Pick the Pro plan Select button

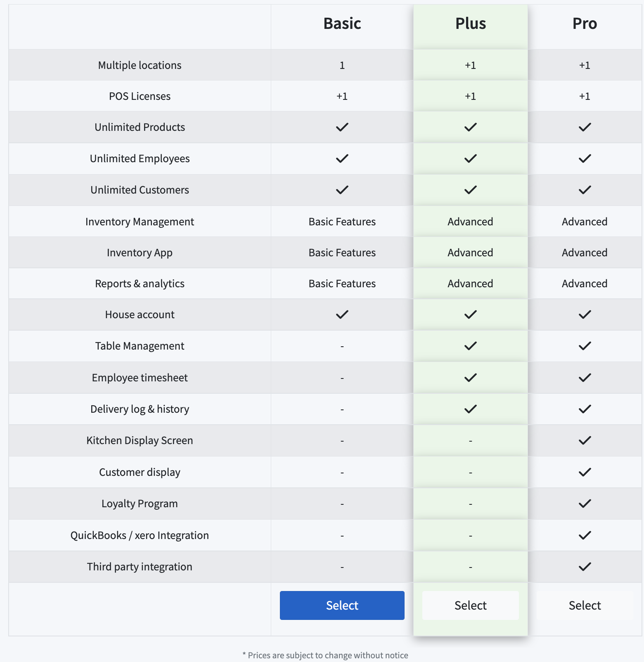(585, 605)
